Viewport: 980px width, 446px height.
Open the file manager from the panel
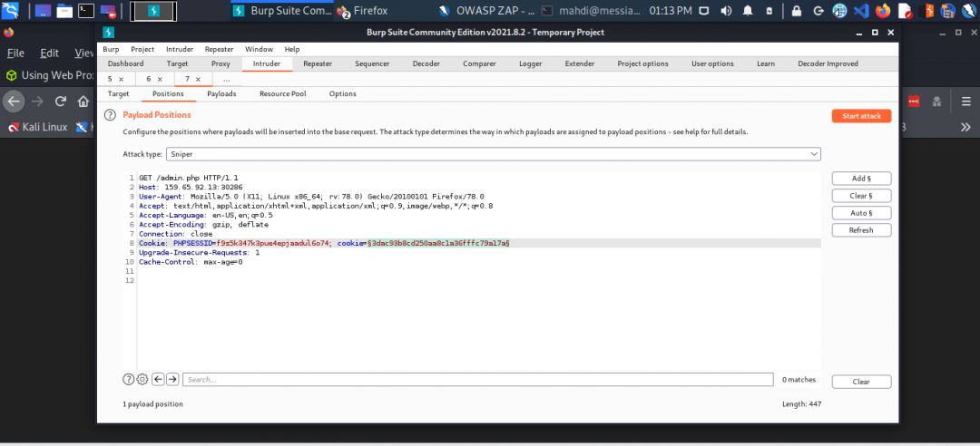(64, 10)
